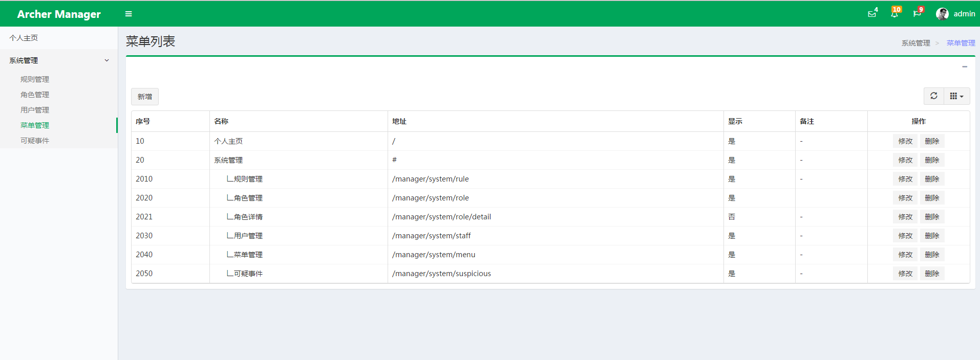The height and width of the screenshot is (360, 980).
Task: Toggle sidebar with hamburger menu icon
Action: (129, 14)
